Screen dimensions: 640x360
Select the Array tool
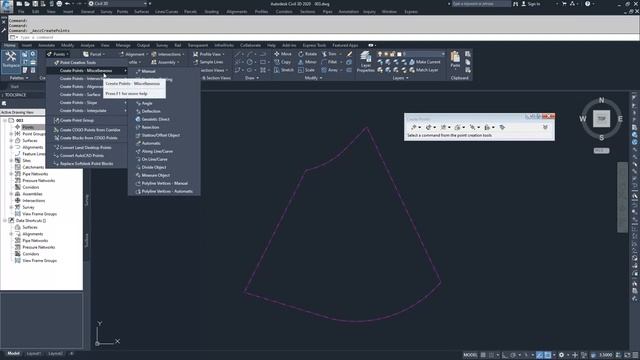pos(329,70)
